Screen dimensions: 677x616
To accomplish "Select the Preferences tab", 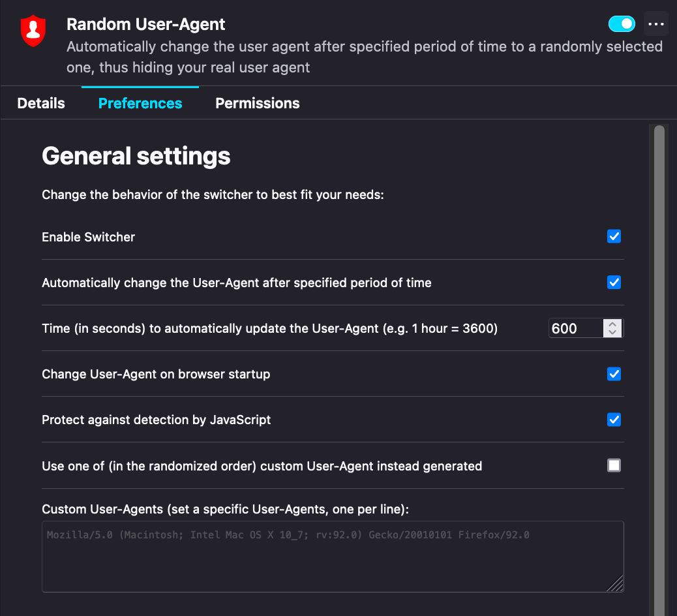I will click(140, 103).
